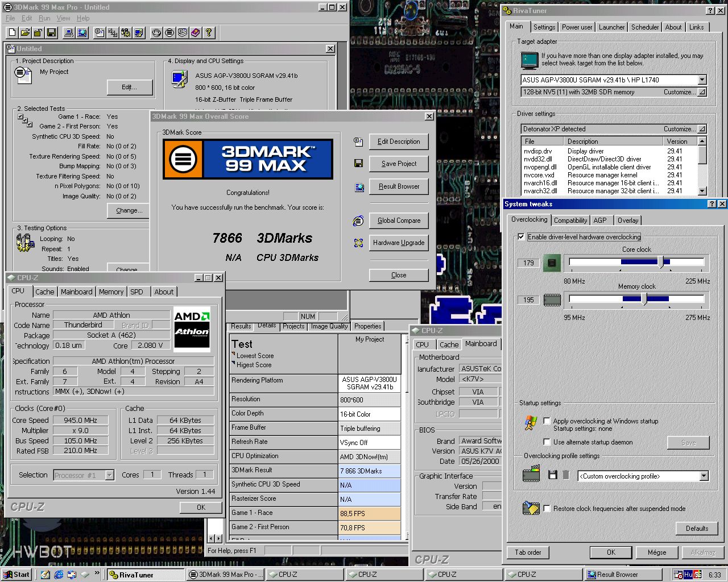This screenshot has width=728, height=582.
Task: Open the Memory tab in CPU-Z
Action: (111, 292)
